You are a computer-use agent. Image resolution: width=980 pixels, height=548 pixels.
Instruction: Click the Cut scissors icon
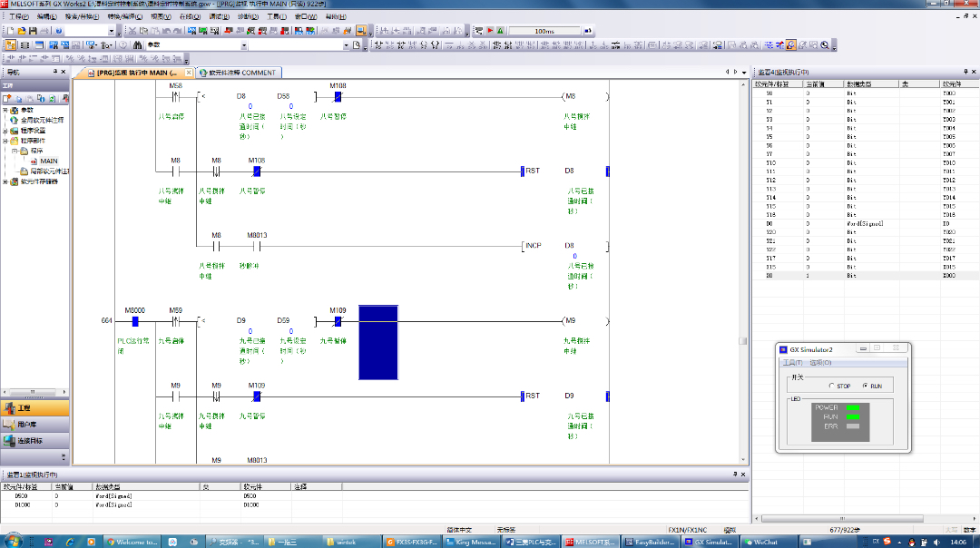coord(132,31)
